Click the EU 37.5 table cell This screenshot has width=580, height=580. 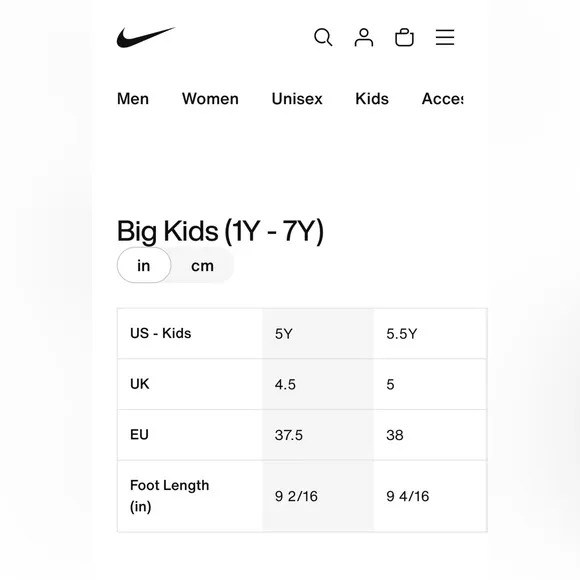[x=318, y=435]
